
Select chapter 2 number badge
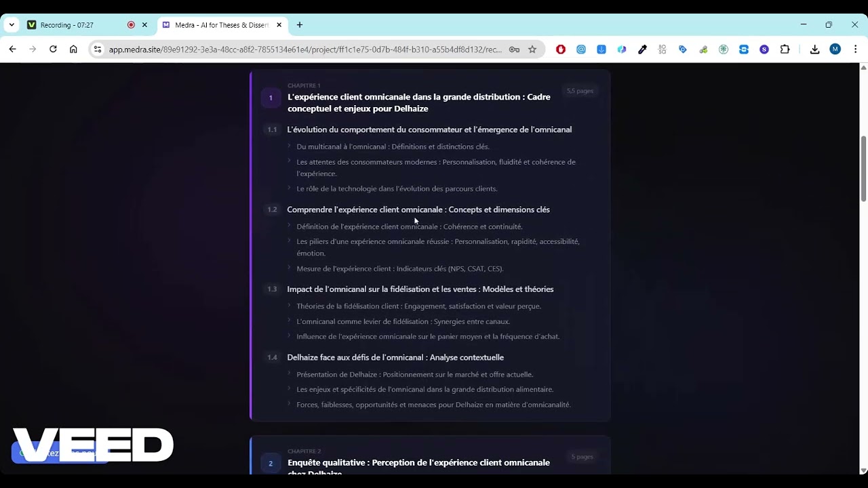[271, 464]
